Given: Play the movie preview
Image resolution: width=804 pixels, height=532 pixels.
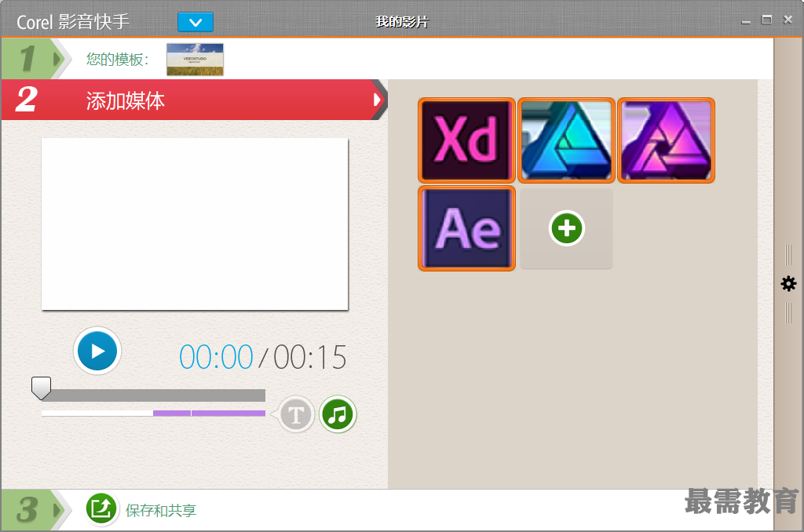Looking at the screenshot, I should pyautogui.click(x=97, y=351).
